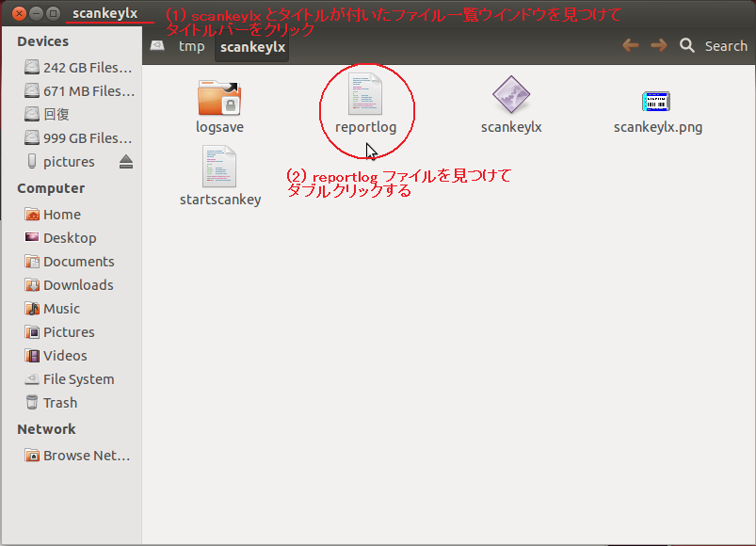Maximize the scankeylx window
This screenshot has height=546, width=756.
click(54, 13)
